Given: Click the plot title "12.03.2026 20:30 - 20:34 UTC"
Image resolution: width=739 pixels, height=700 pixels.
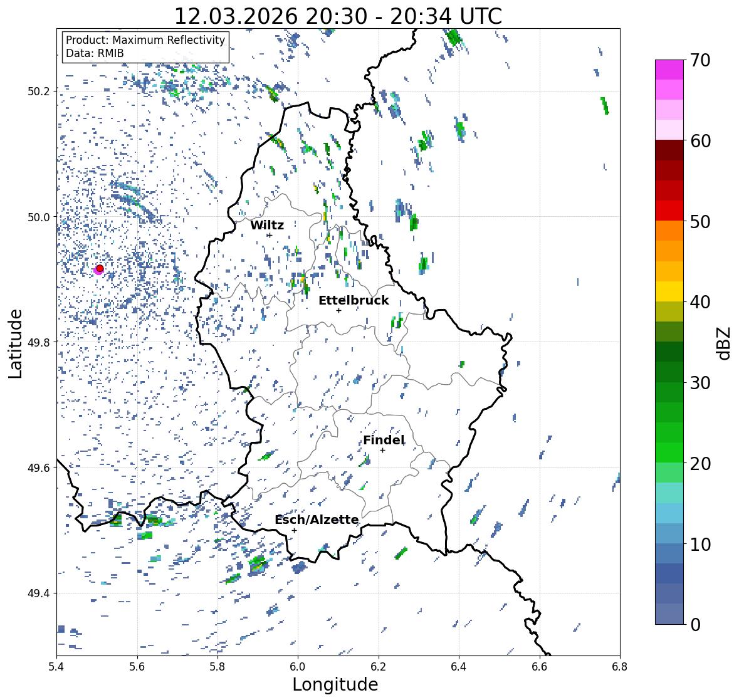Looking at the screenshot, I should (338, 16).
